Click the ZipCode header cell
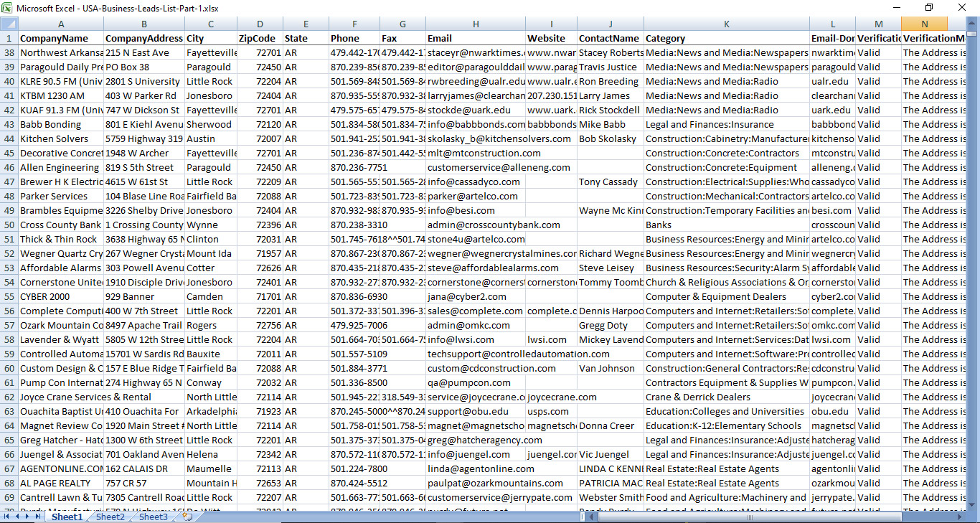This screenshot has height=523, width=980. [260, 38]
